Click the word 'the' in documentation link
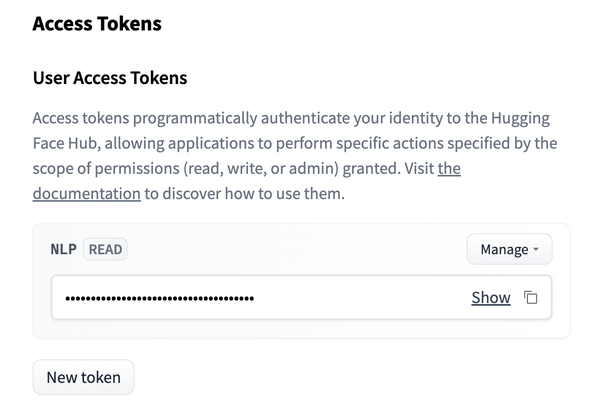Viewport: 600px width, 416px height. tap(449, 168)
